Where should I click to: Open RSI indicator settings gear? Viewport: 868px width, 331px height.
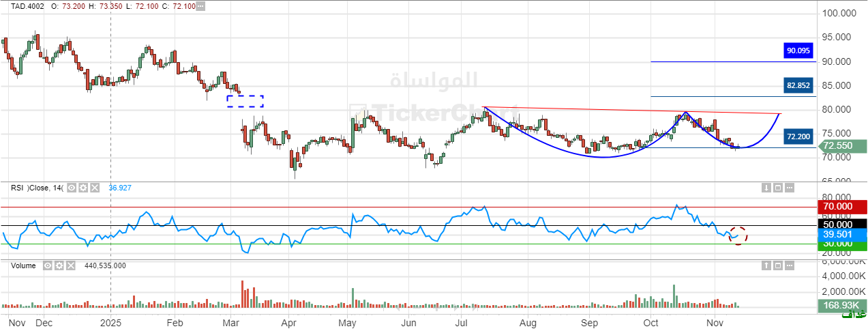(83, 188)
